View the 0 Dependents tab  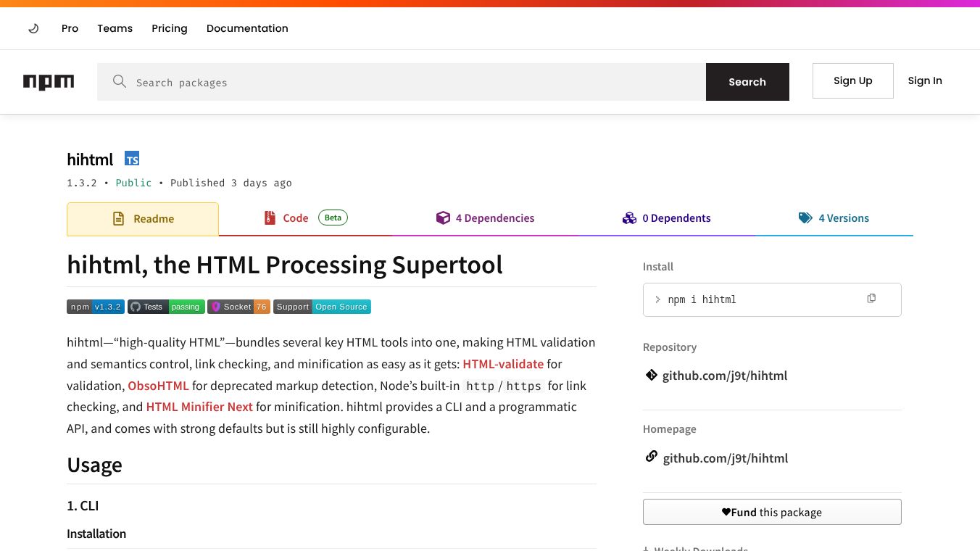pos(666,218)
